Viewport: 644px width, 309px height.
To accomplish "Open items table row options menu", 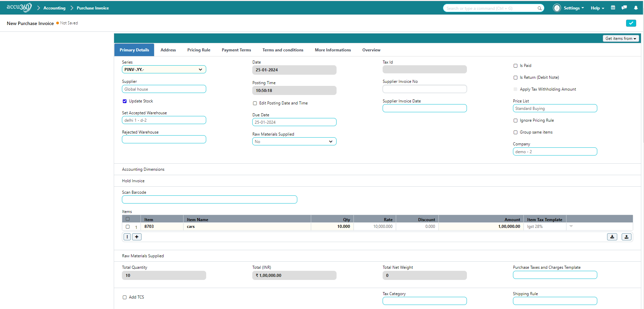I will (127, 237).
